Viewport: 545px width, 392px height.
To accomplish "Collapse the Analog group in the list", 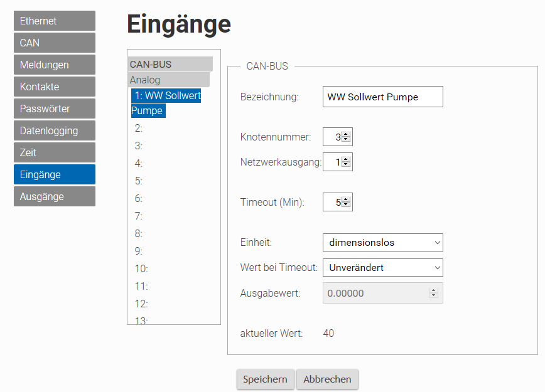I will pyautogui.click(x=169, y=80).
